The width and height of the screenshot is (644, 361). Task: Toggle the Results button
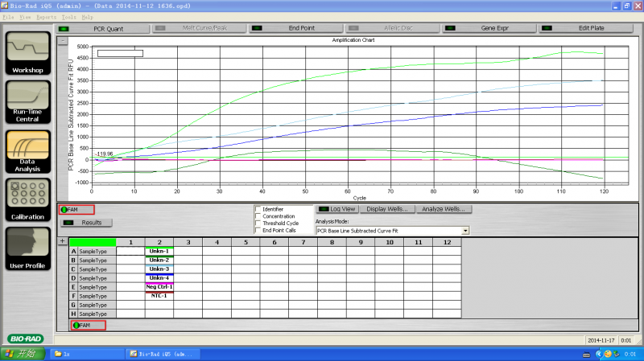(86, 223)
